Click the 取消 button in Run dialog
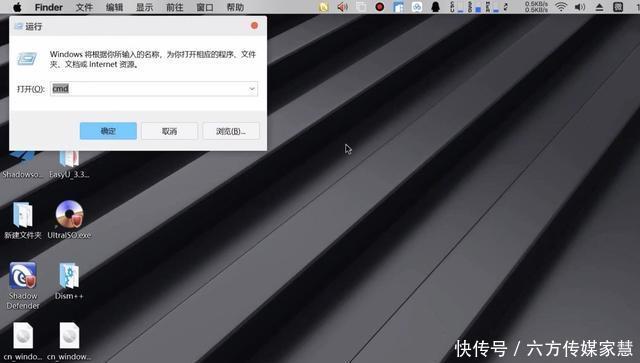Viewport: 640px width, 363px height. coord(169,131)
